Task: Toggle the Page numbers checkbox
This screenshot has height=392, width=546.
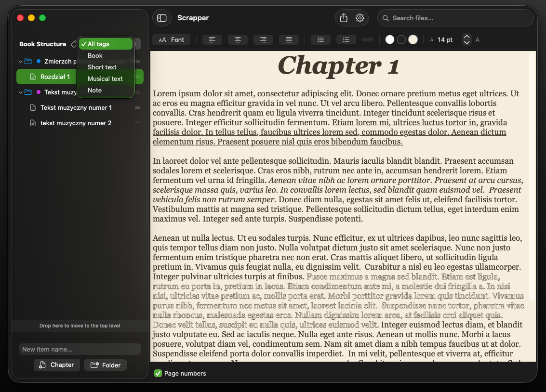Action: point(158,373)
